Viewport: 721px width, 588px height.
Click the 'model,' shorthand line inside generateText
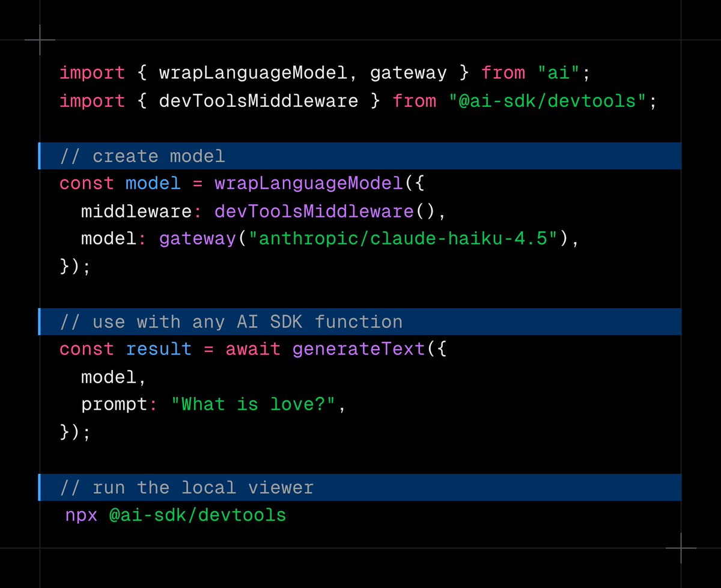[114, 377]
